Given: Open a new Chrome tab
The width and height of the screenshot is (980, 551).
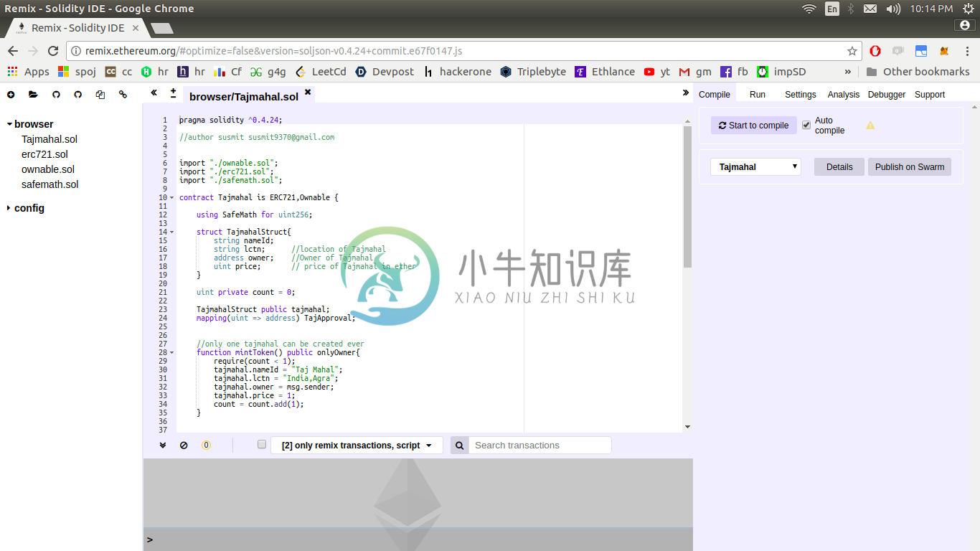Looking at the screenshot, I should point(162,28).
